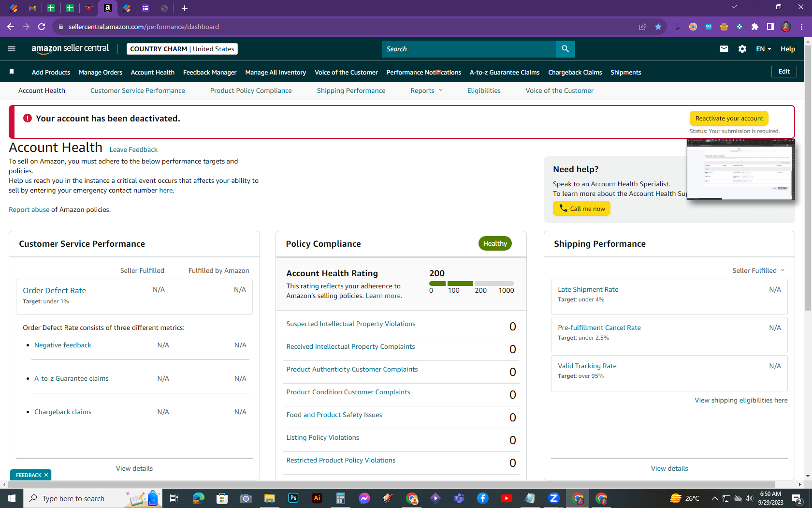
Task: Open a new browser tab with plus
Action: click(x=185, y=8)
